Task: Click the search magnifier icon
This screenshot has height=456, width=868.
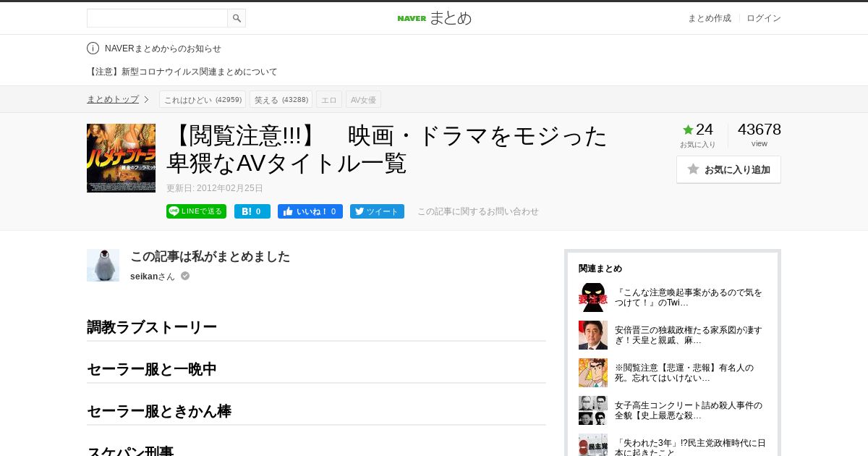Action: (237, 18)
